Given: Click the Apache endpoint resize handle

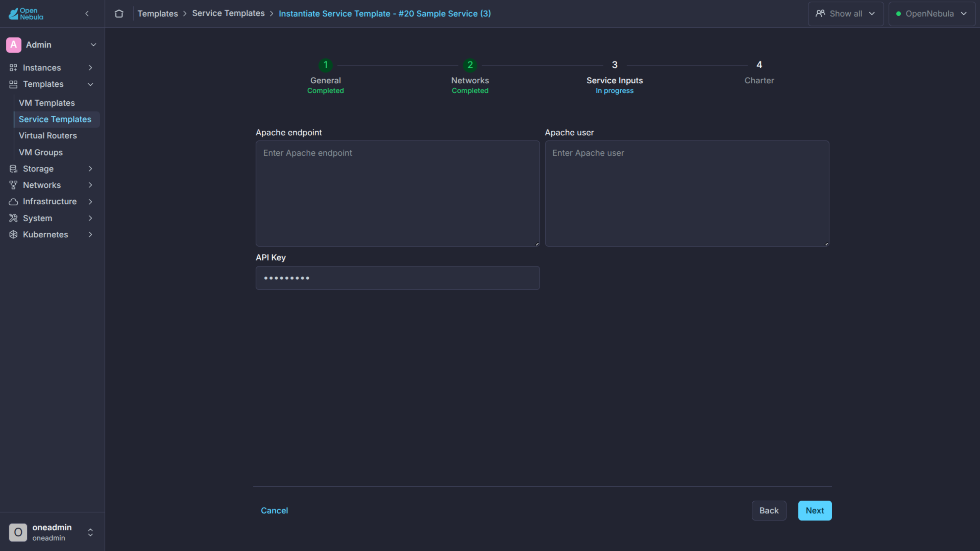Looking at the screenshot, I should [537, 244].
